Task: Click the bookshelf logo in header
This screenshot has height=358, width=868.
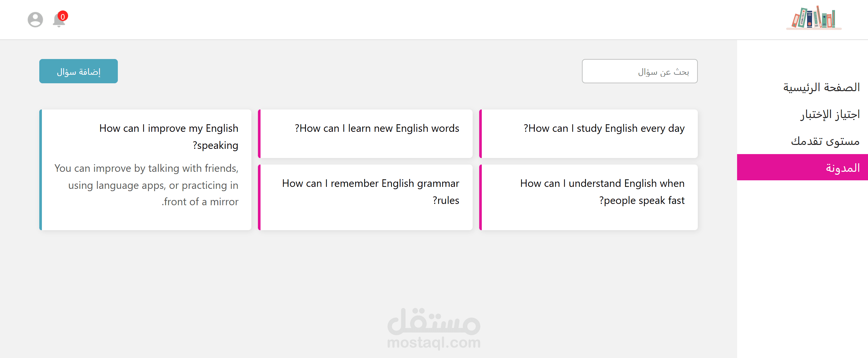Action: click(814, 18)
